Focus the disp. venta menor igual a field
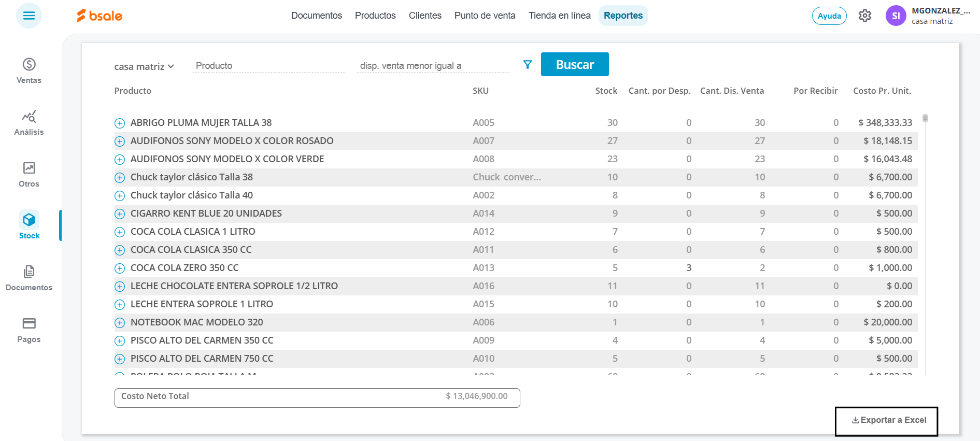The width and height of the screenshot is (980, 441). 433,66
